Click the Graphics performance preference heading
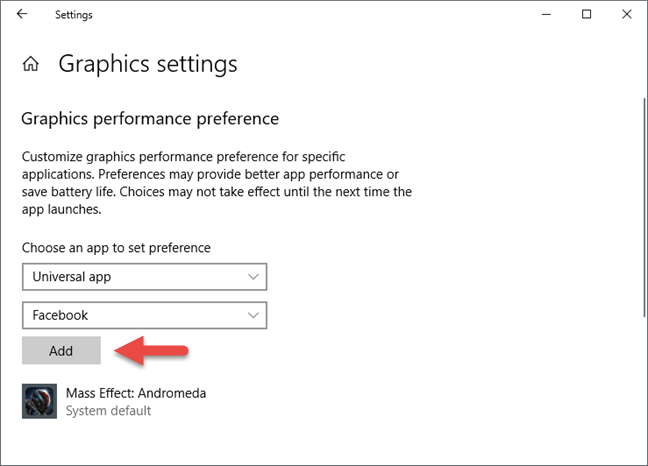 click(150, 119)
